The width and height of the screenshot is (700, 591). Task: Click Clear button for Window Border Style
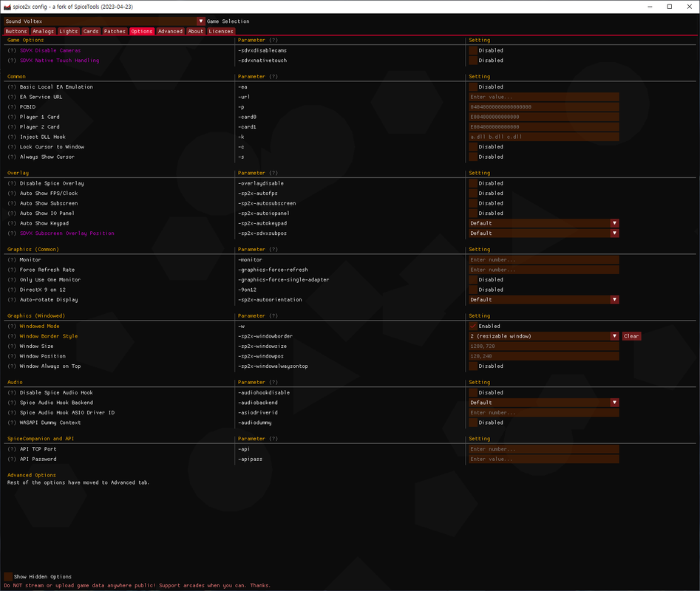point(631,336)
